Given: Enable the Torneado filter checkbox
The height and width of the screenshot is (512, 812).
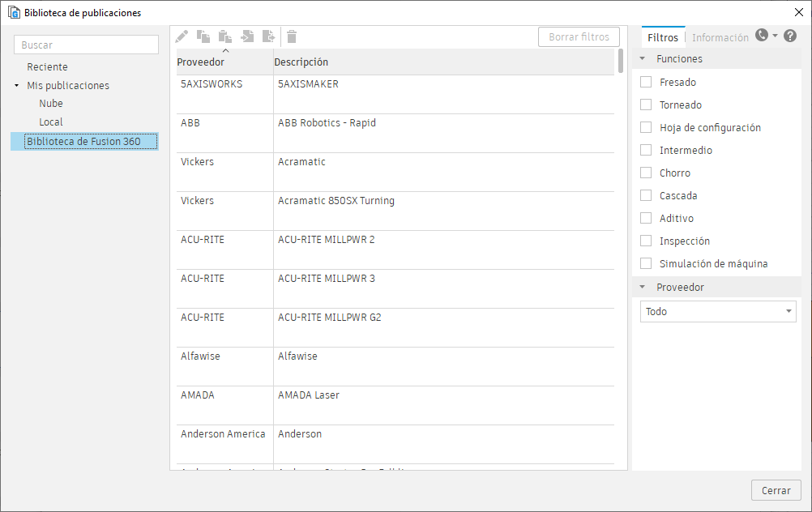Looking at the screenshot, I should point(646,105).
